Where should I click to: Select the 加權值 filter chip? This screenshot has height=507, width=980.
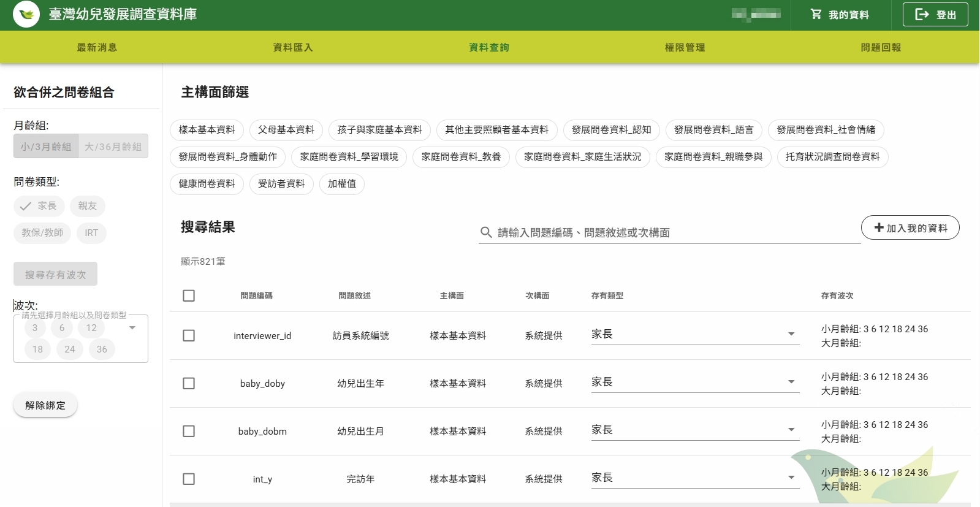tap(341, 184)
